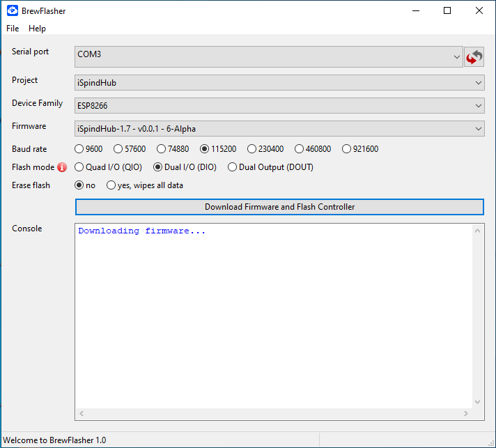Click inside the Console output area
This screenshot has width=496, height=448.
point(274,316)
